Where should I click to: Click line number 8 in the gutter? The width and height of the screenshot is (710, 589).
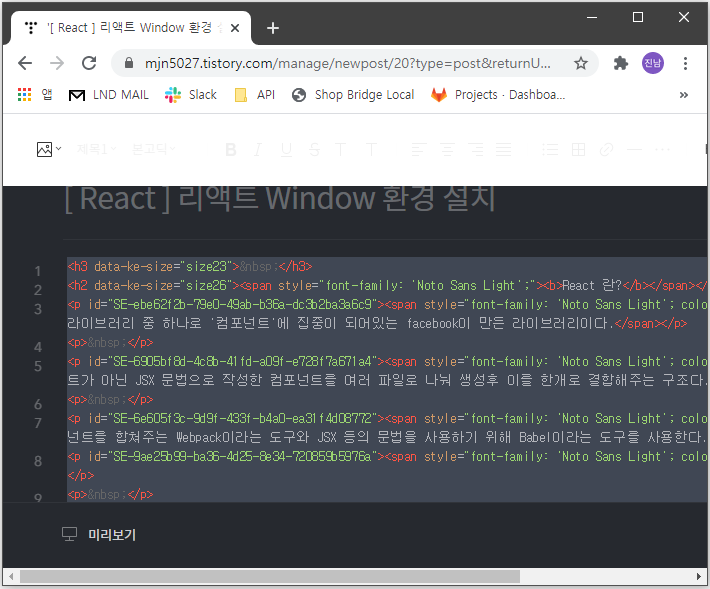[x=38, y=461]
